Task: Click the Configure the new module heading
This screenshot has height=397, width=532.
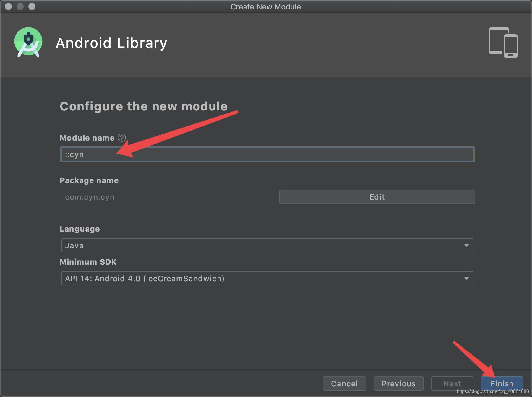Action: tap(144, 106)
